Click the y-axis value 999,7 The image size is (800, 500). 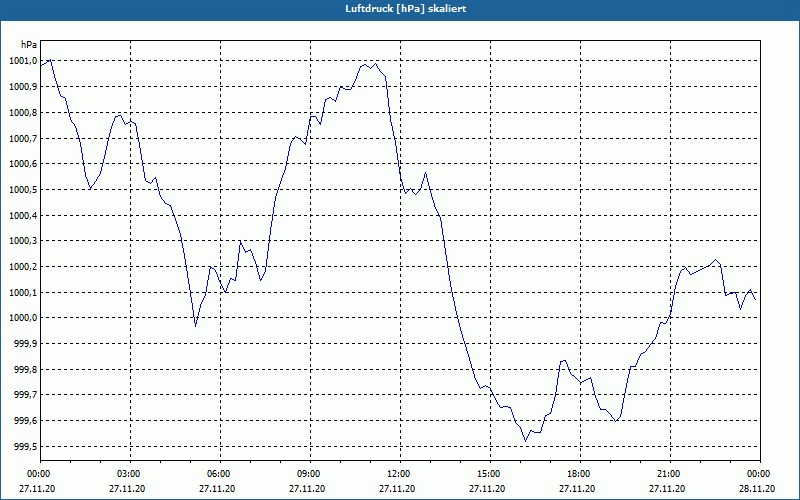26,395
